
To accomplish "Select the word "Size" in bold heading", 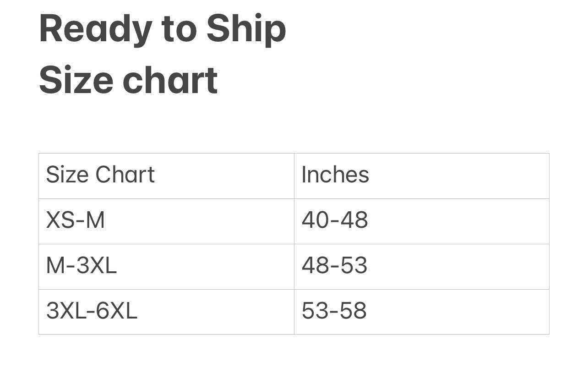I will [76, 80].
